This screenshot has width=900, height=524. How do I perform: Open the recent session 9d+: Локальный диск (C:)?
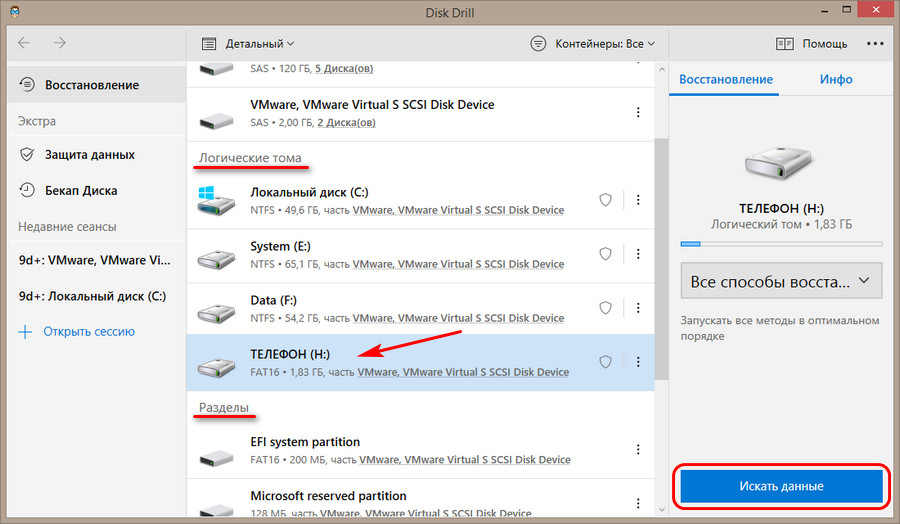(x=92, y=297)
